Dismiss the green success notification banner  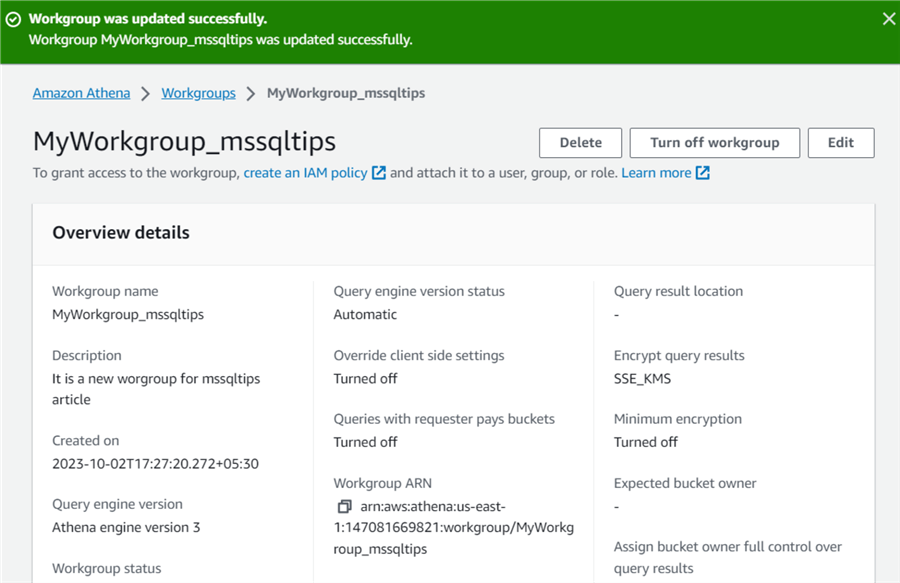click(888, 19)
